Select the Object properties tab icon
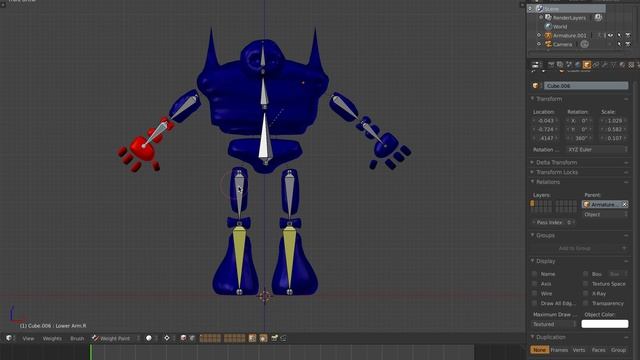This screenshot has height=360, width=640. click(x=587, y=65)
